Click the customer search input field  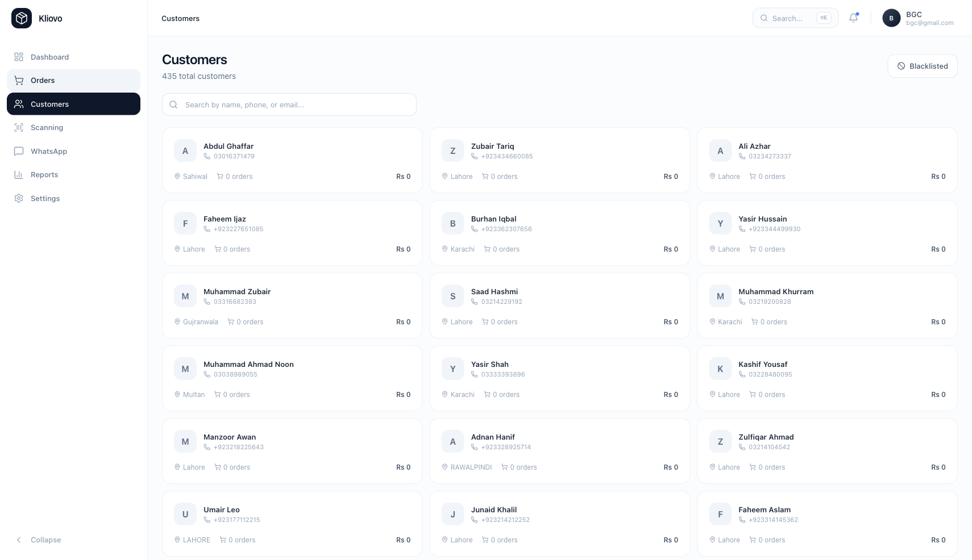289,105
